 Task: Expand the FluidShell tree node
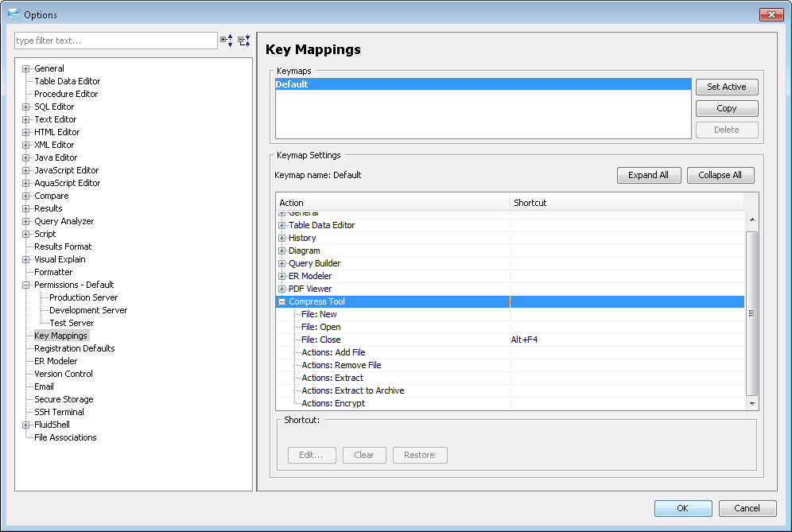coord(25,425)
